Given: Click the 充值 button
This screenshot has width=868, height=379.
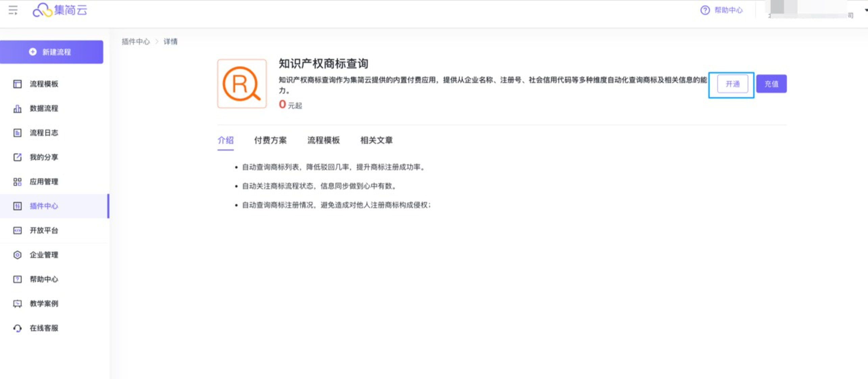Looking at the screenshot, I should 771,84.
